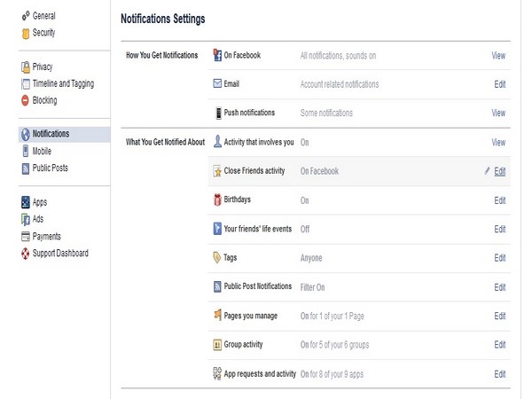Click 'Some notifications' text
Viewport: 532px width, 399px height.
326,113
